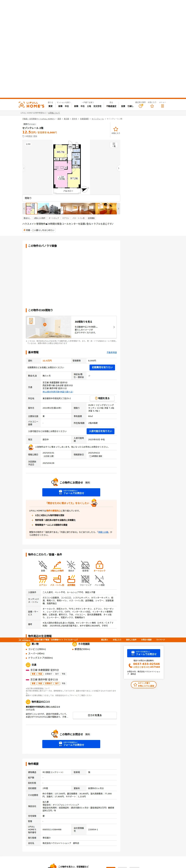Click the 南向き sun icon
186x868 pixels.
click(71, 565)
